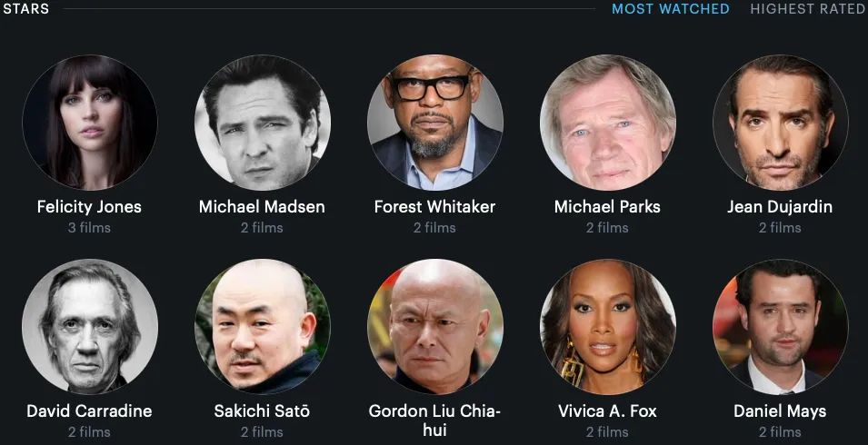The image size is (868, 445).
Task: Click the Jean Dujardin name link
Action: [x=781, y=207]
